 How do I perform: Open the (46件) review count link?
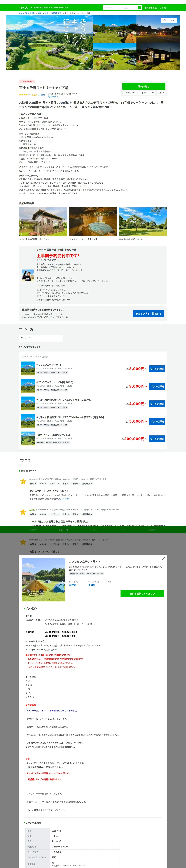(42, 95)
